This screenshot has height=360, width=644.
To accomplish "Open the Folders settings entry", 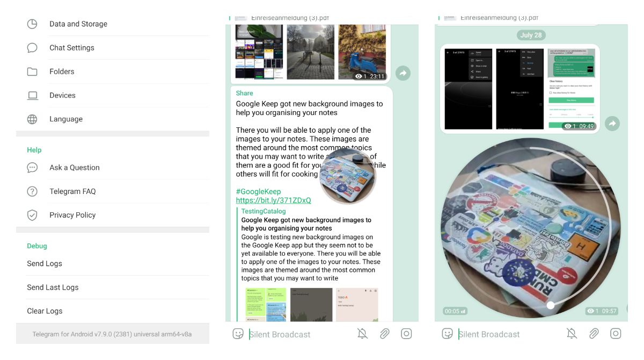I will pos(113,71).
